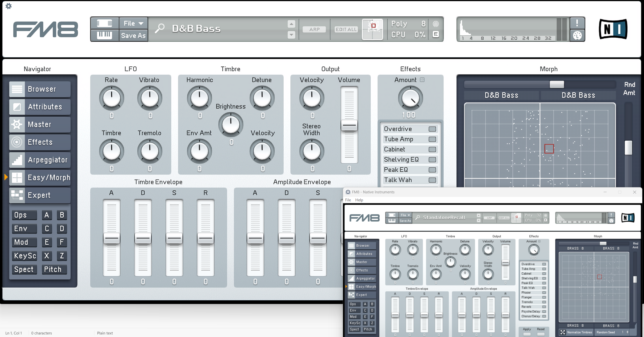Click 'Plain text' in the status bar
Image resolution: width=644 pixels, height=337 pixels.
tap(105, 333)
